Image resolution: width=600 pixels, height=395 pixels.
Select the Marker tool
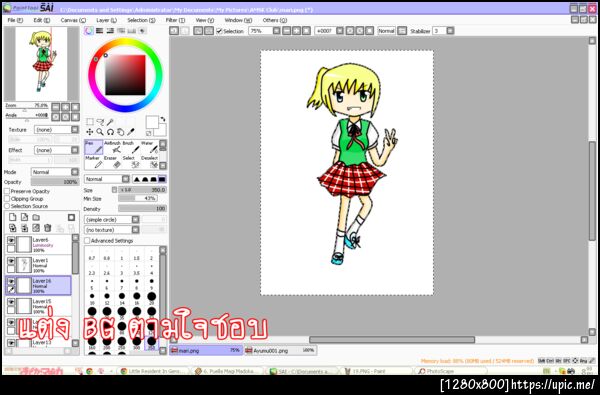pyautogui.click(x=94, y=162)
